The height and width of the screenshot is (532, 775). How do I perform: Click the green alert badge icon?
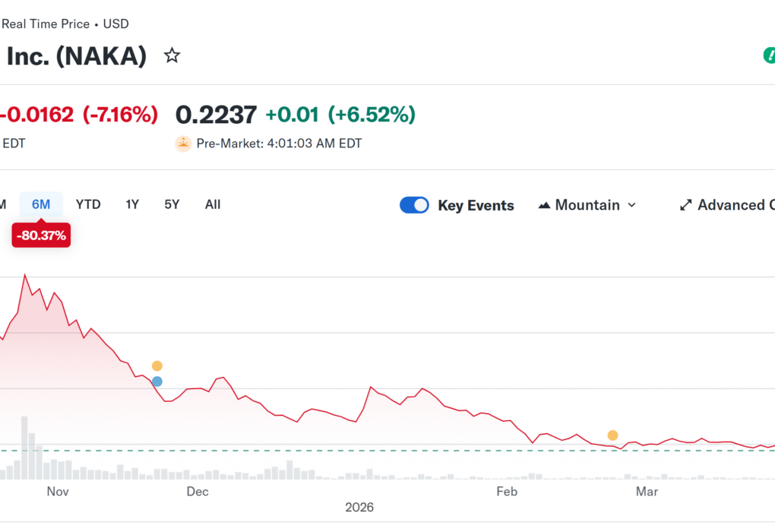(x=770, y=55)
